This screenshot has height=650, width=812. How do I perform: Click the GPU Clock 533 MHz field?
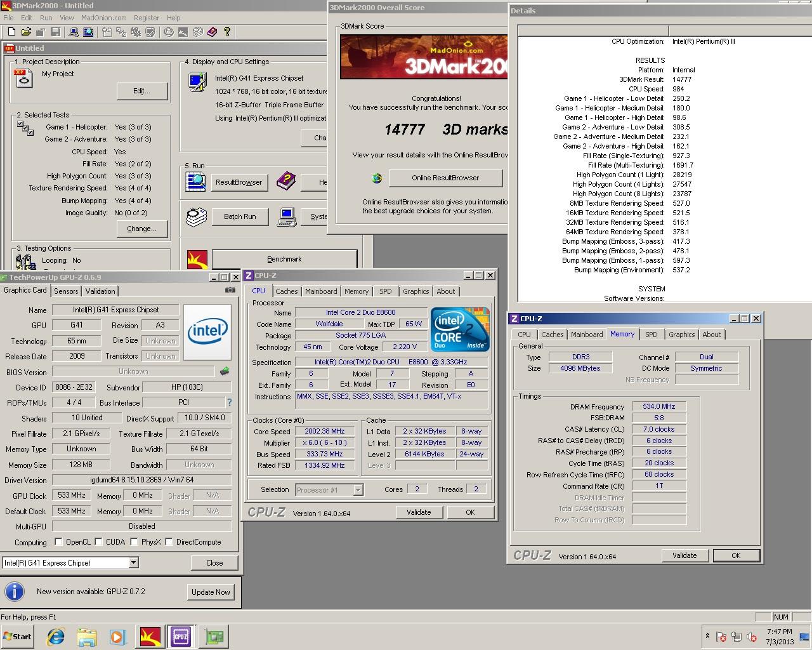(x=72, y=495)
